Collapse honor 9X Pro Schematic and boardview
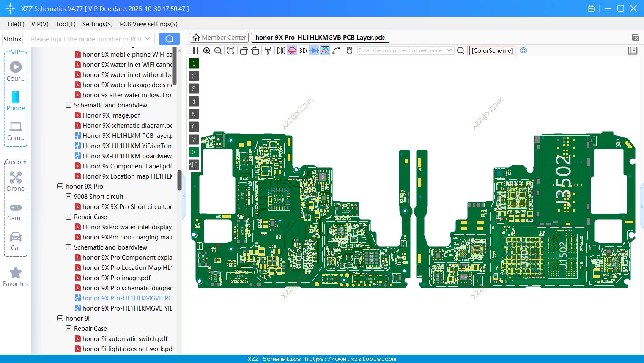Viewport: 644px width, 363px height. point(69,247)
